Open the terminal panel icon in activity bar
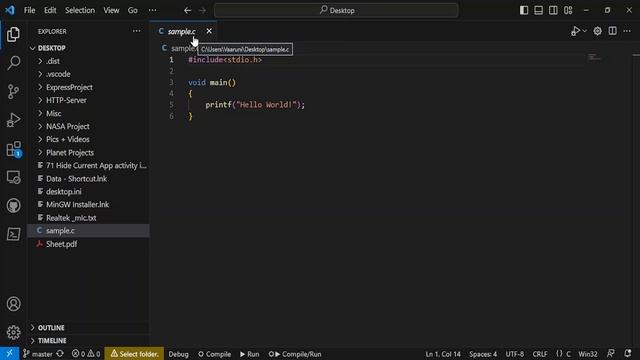The width and height of the screenshot is (640, 360). coord(13,234)
